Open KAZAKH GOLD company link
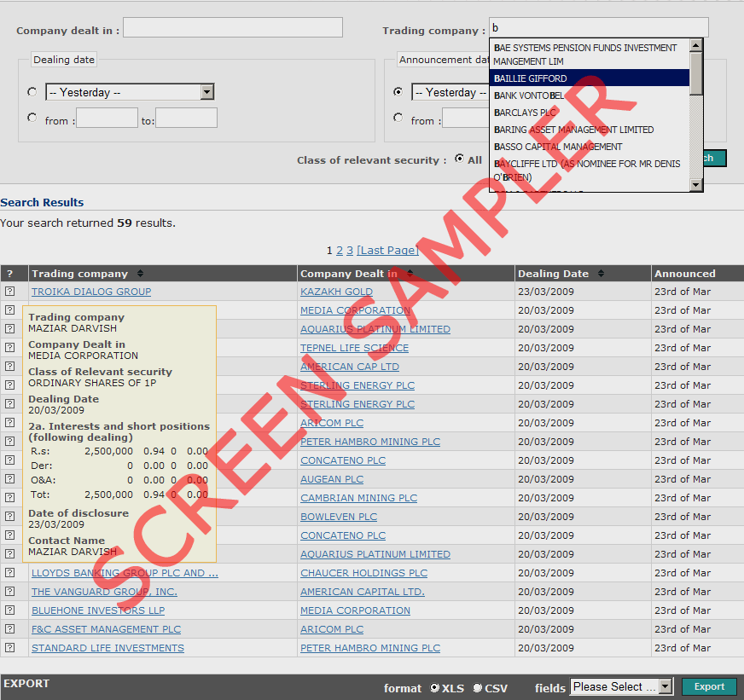 (336, 292)
